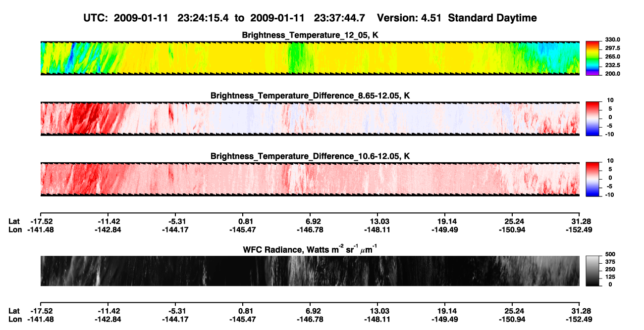Select the 10.6-12.05 temperature difference image strip
The height and width of the screenshot is (330, 644).
click(x=310, y=179)
